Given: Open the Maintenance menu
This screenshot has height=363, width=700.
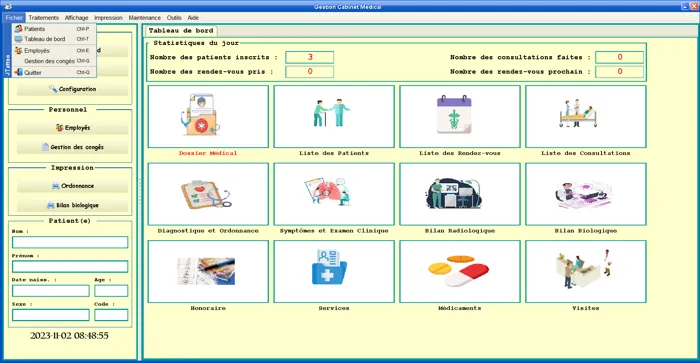Looking at the screenshot, I should click(x=145, y=18).
